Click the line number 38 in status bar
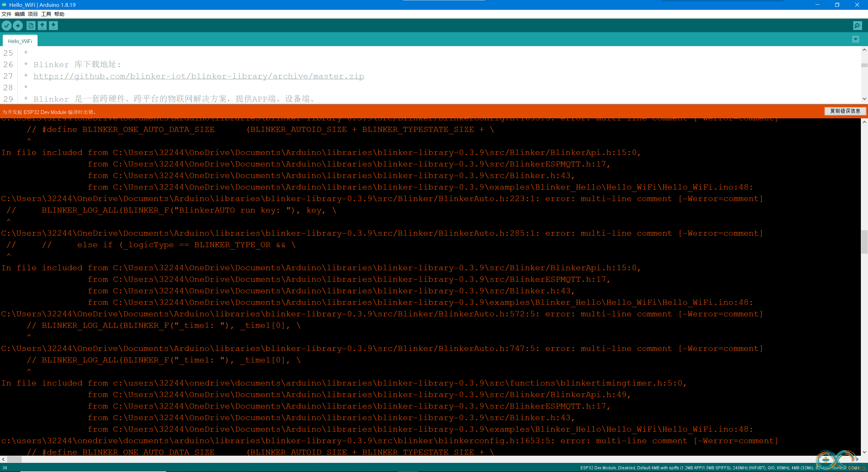 click(x=5, y=468)
